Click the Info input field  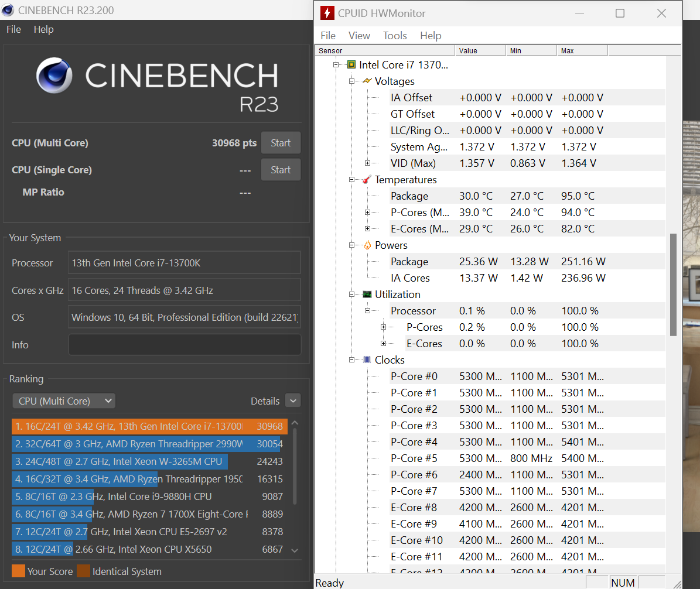185,344
